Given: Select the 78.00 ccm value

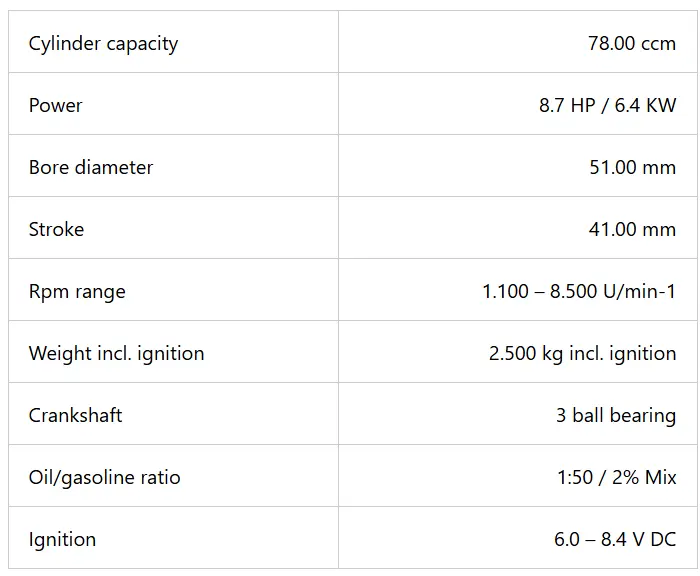Looking at the screenshot, I should 632,43.
